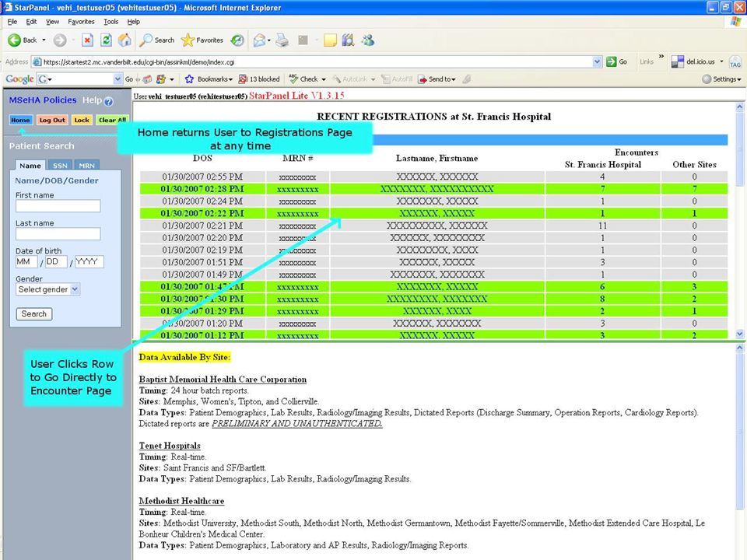The image size is (747, 560).
Task: Select the 01/30/2007 01:51 PM row
Action: 433,262
